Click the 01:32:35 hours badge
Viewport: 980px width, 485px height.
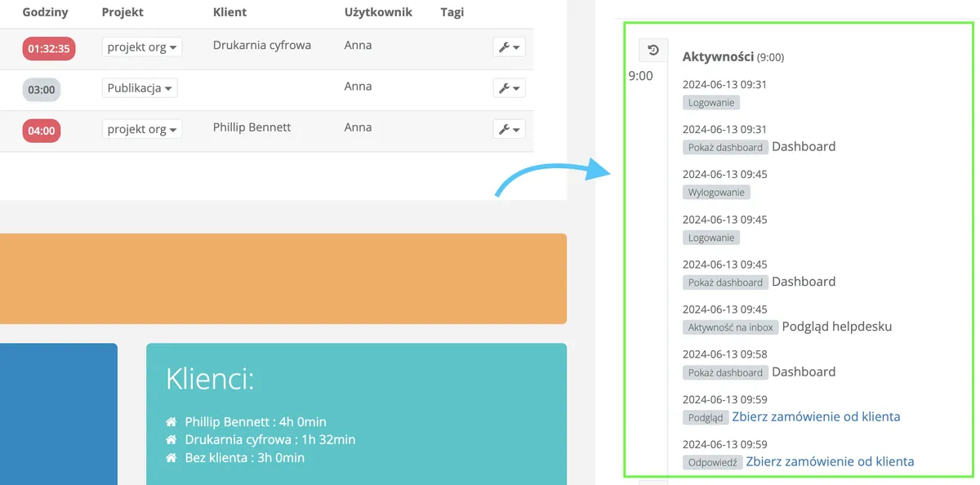pos(49,48)
